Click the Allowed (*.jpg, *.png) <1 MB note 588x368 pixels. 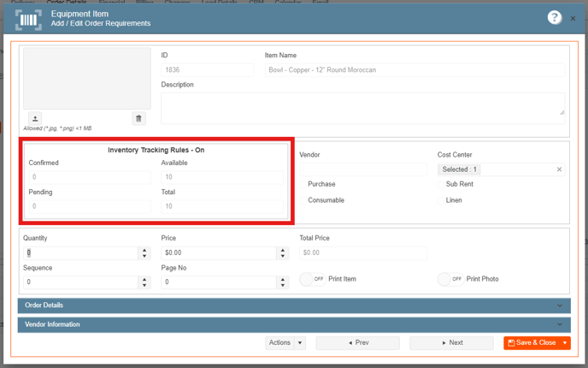tap(57, 128)
